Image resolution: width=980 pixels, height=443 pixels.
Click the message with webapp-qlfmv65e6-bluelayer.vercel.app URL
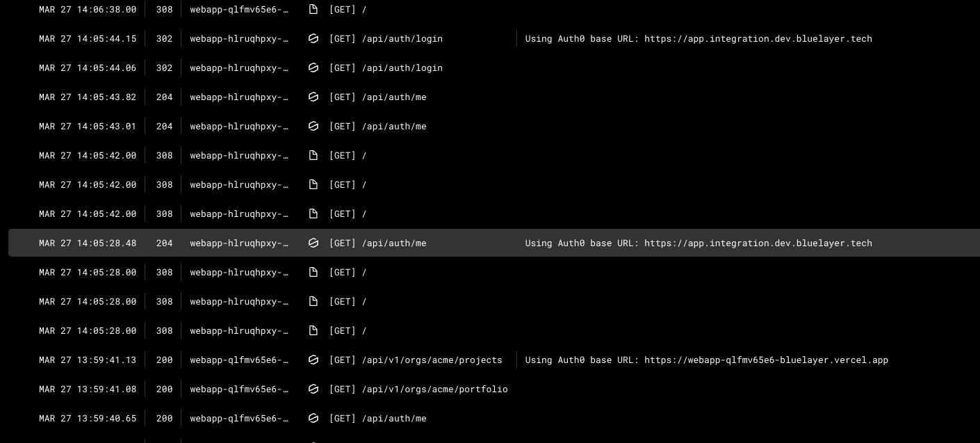tap(707, 360)
